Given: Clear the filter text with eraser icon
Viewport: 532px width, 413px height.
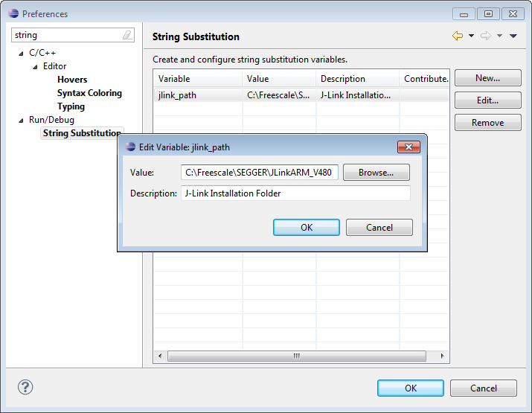Looking at the screenshot, I should click(x=127, y=35).
